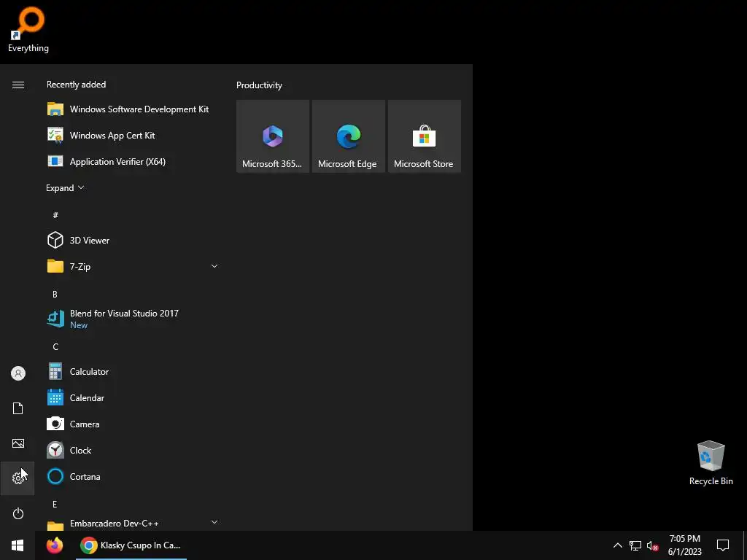
Task: Launch the Microsoft 365 tile
Action: click(273, 136)
